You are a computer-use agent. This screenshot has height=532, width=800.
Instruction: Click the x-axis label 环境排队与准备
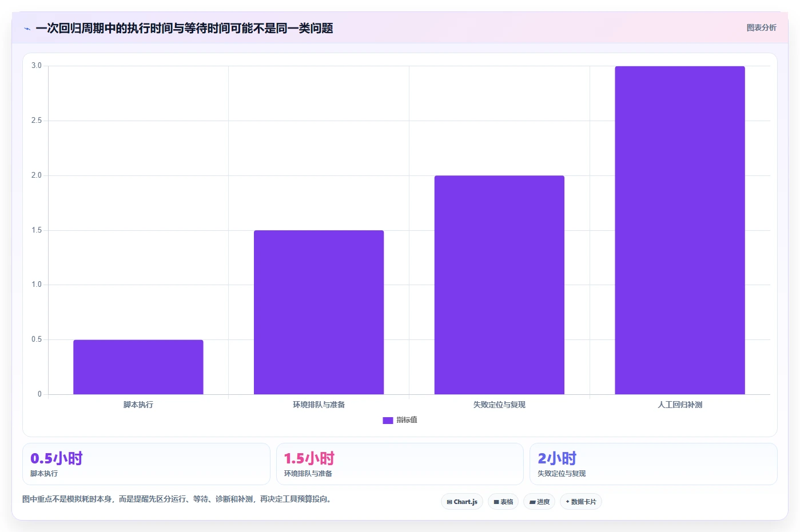[x=319, y=405]
